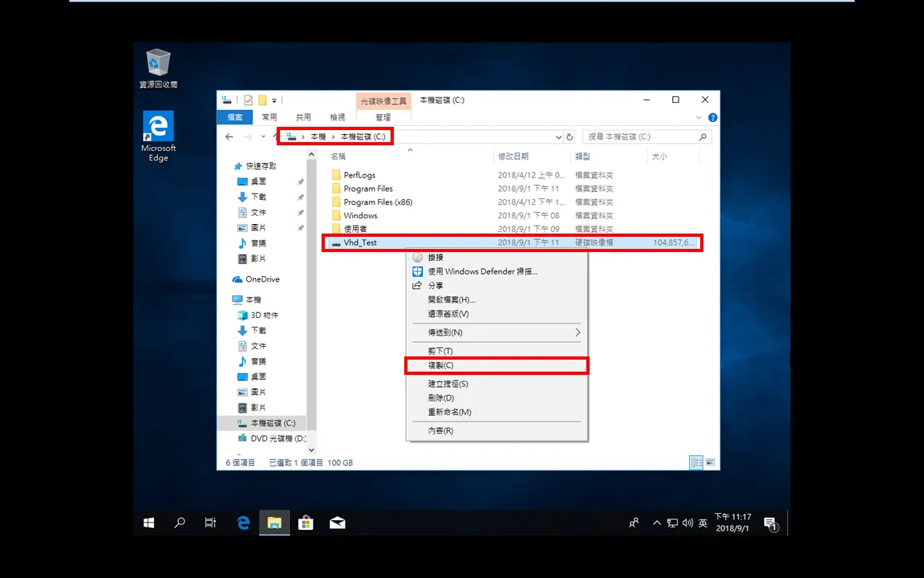This screenshot has width=924, height=578.
Task: Expand the ribbon with the chevron arrow
Action: [x=699, y=117]
